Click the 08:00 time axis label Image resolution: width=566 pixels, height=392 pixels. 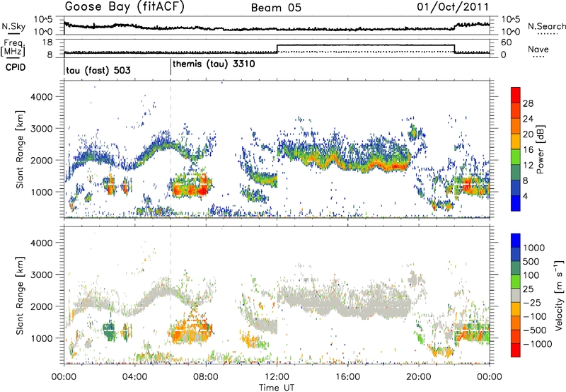[206, 376]
